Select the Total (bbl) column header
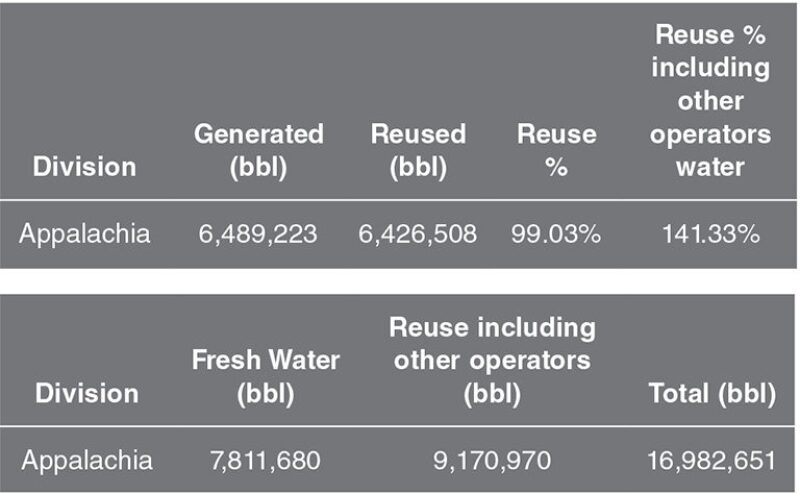 tap(711, 393)
